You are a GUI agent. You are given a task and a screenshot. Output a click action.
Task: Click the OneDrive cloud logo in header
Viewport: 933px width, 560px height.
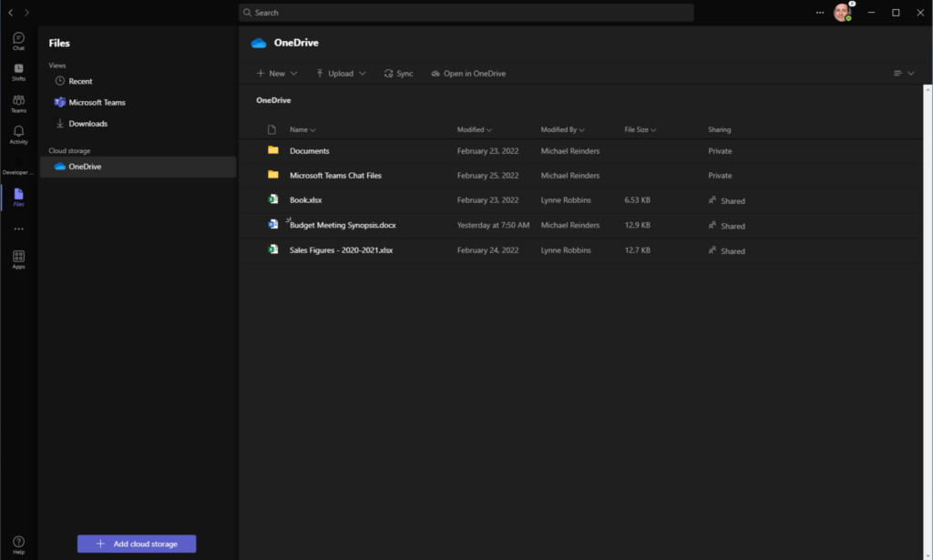coord(258,43)
